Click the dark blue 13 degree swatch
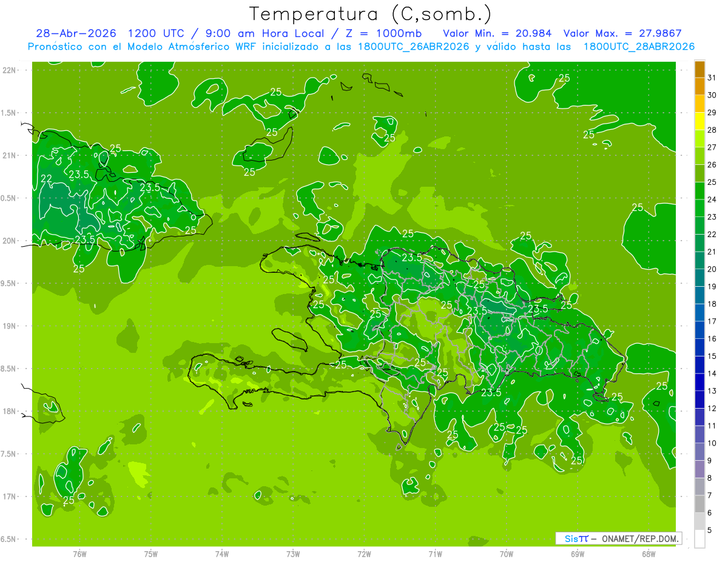 (x=699, y=383)
